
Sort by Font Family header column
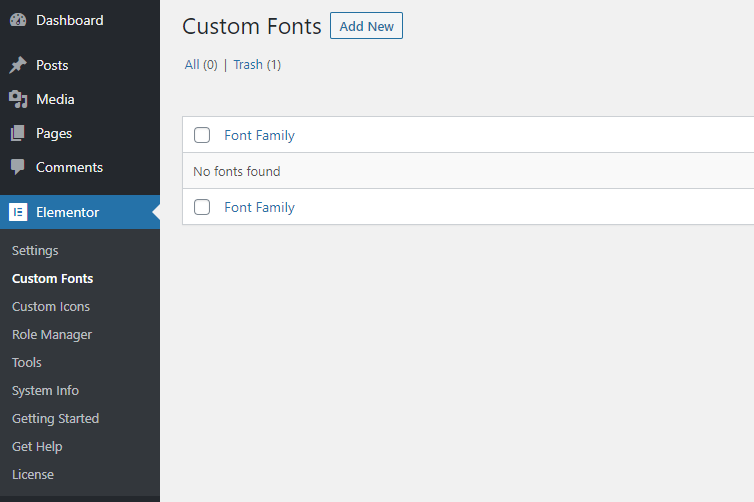(x=259, y=135)
